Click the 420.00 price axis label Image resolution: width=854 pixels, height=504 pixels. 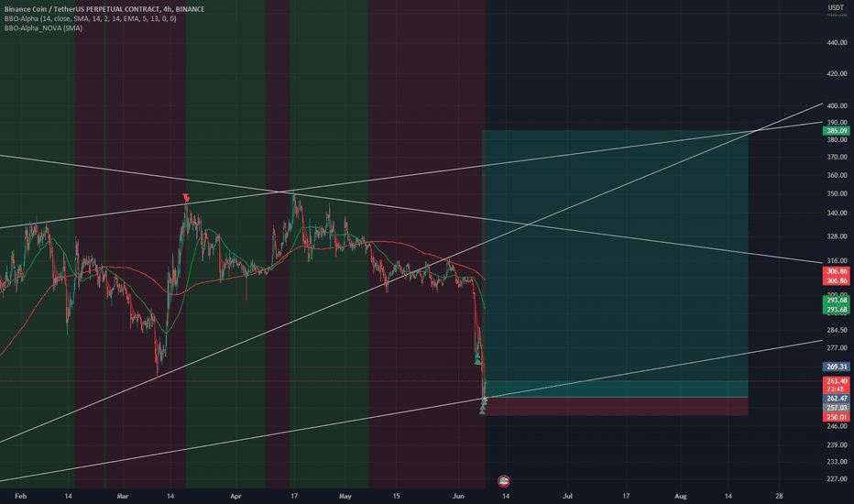836,73
